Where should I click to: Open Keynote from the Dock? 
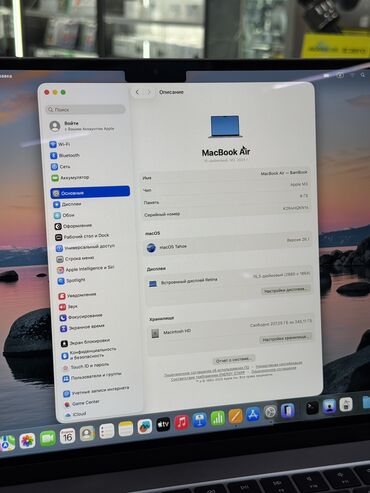tap(200, 420)
